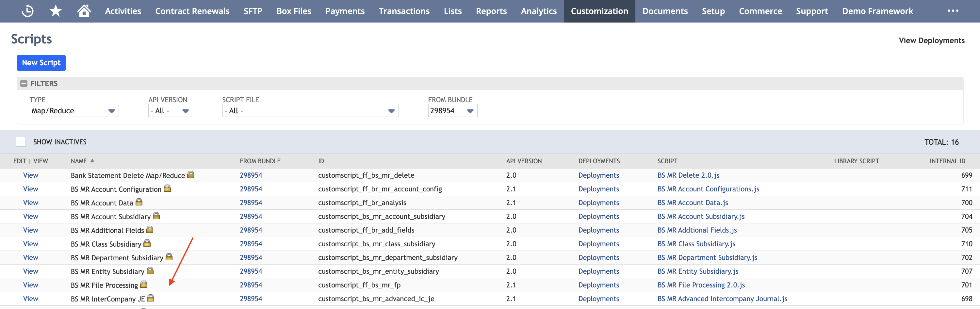Open the Analytics menu
980x309 pixels.
pyautogui.click(x=539, y=11)
